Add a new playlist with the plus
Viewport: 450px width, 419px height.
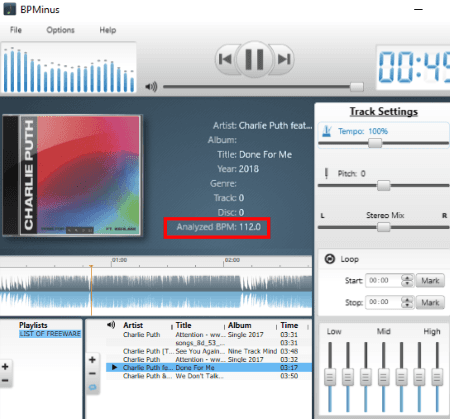5,367
